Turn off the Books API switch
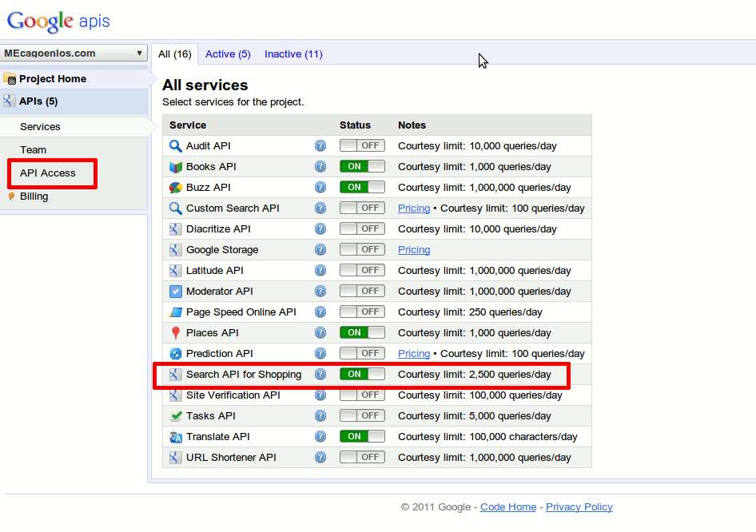756x532 pixels. [x=362, y=166]
